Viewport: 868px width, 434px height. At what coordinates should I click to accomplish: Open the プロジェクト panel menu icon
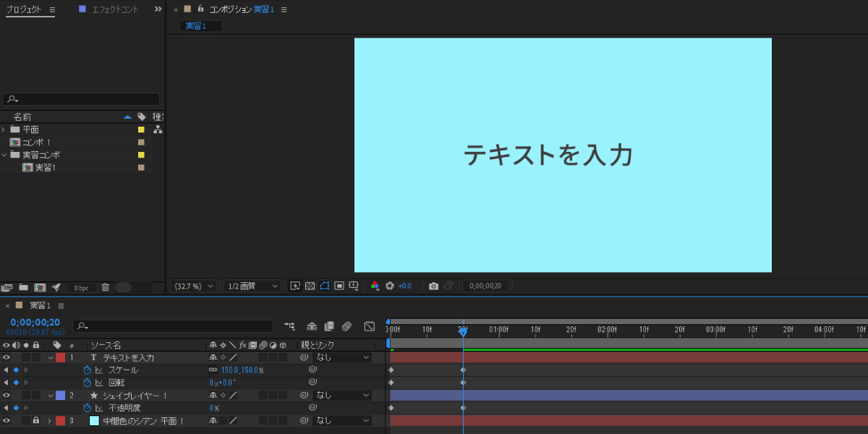click(51, 9)
